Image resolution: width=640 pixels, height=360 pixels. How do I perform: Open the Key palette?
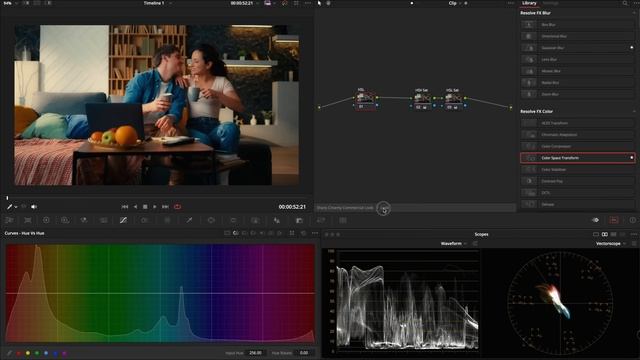[x=299, y=220]
